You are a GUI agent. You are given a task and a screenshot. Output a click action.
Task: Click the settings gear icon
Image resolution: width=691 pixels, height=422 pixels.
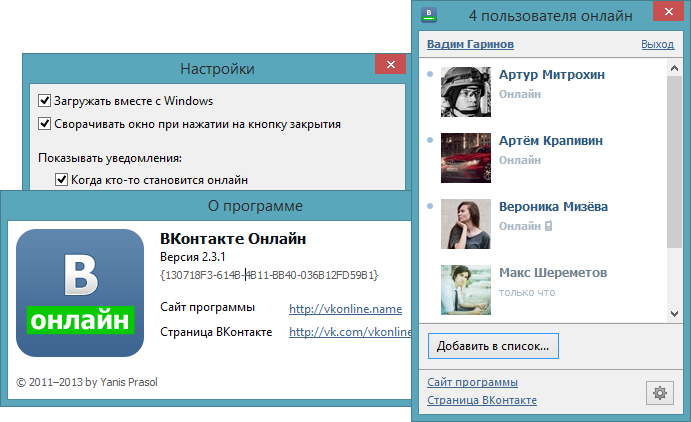[659, 392]
